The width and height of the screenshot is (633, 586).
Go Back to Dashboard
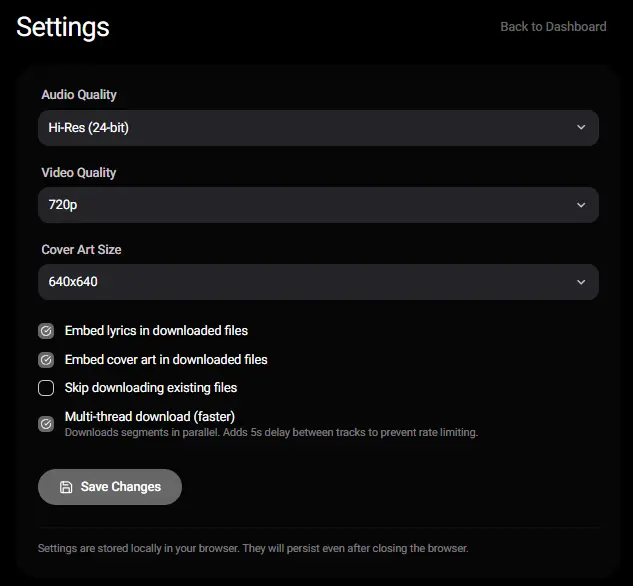click(x=553, y=27)
